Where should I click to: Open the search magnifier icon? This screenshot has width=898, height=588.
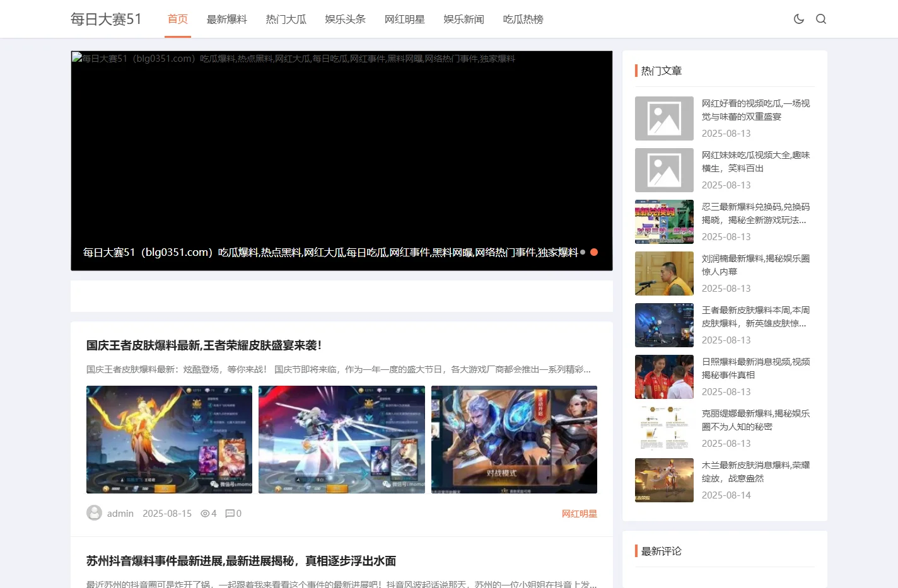click(821, 19)
